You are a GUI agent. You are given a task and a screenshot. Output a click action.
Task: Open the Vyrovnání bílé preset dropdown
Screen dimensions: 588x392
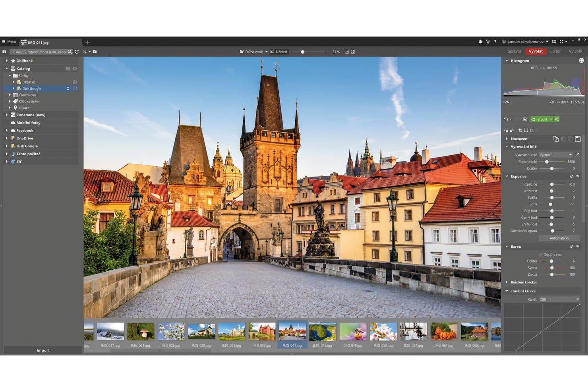(556, 155)
